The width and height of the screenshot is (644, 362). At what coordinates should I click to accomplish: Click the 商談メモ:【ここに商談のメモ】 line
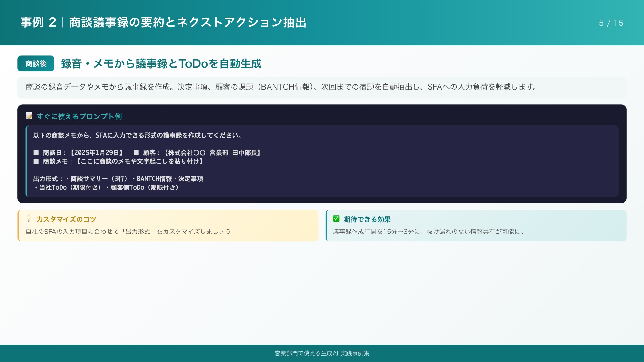point(119,161)
